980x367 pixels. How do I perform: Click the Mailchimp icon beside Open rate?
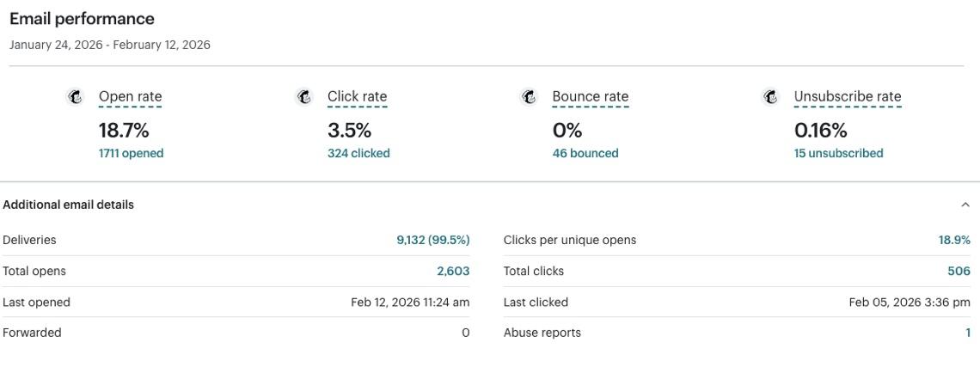(x=76, y=97)
